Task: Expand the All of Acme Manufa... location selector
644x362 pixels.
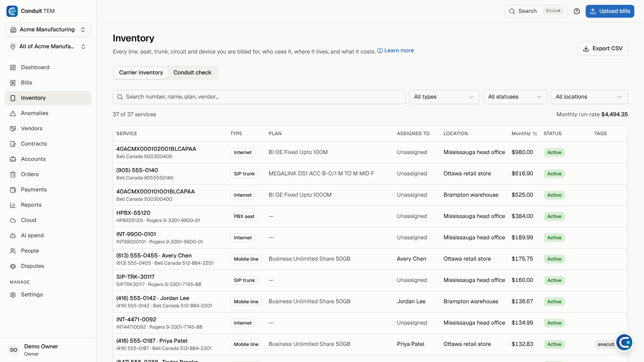Action: [x=48, y=47]
